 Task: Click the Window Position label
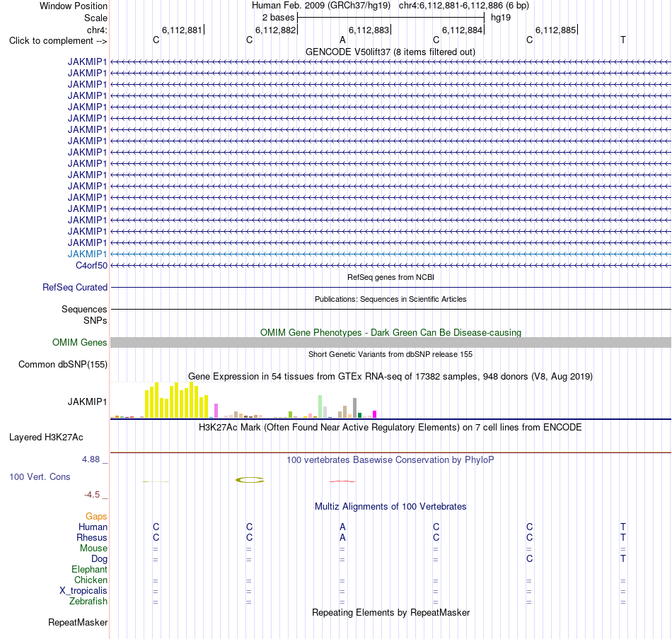[74, 6]
